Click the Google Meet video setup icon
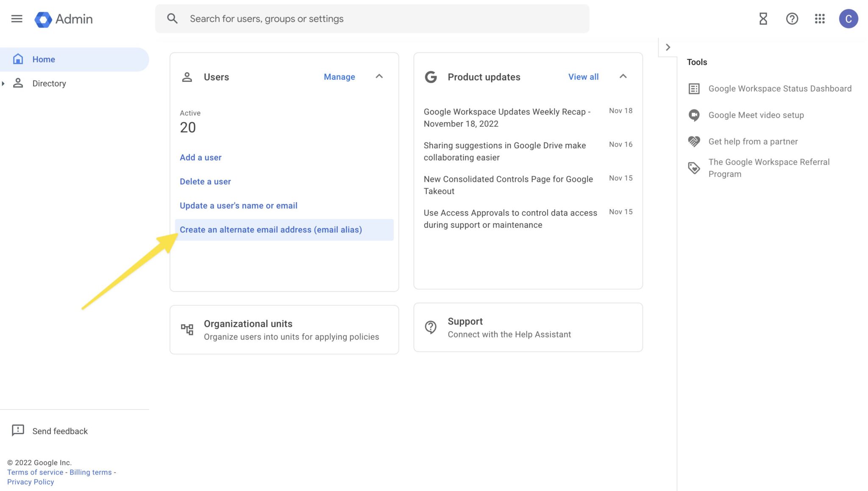The image size is (868, 491). [693, 115]
